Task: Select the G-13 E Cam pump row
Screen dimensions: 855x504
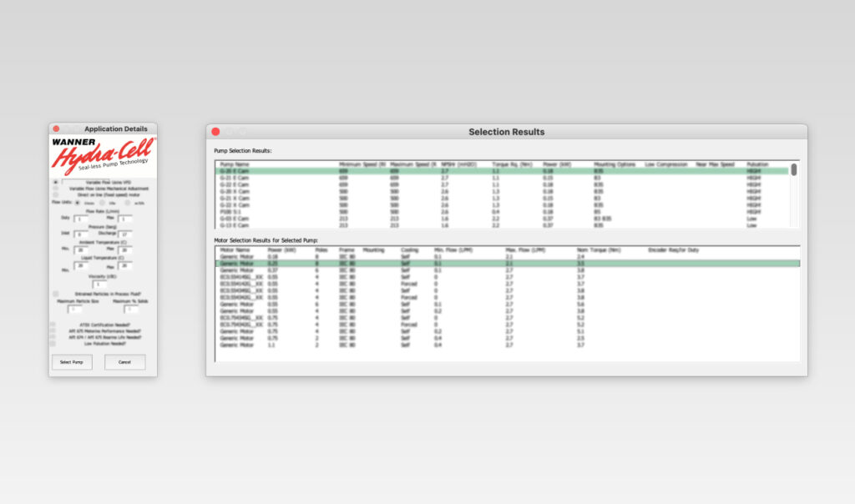Action: coord(502,225)
